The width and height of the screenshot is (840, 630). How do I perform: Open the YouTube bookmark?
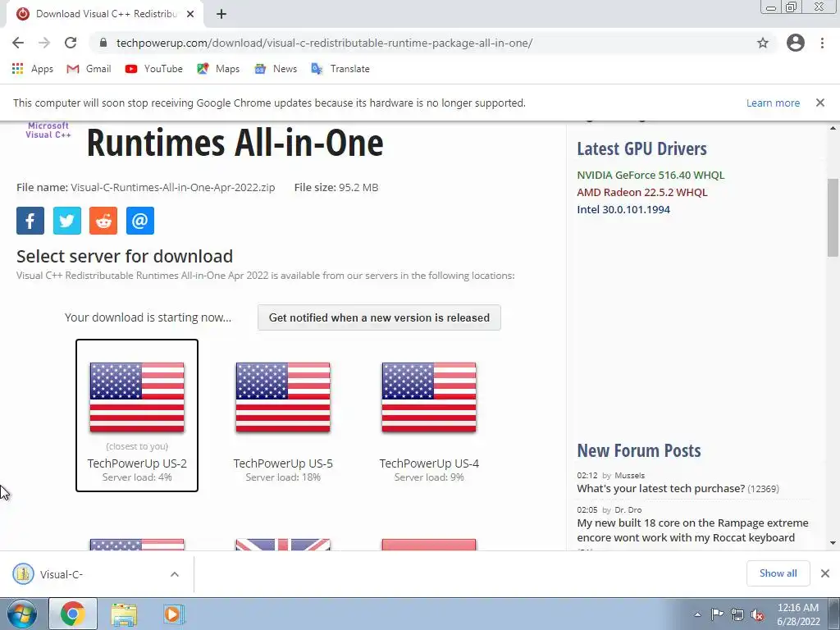point(154,69)
